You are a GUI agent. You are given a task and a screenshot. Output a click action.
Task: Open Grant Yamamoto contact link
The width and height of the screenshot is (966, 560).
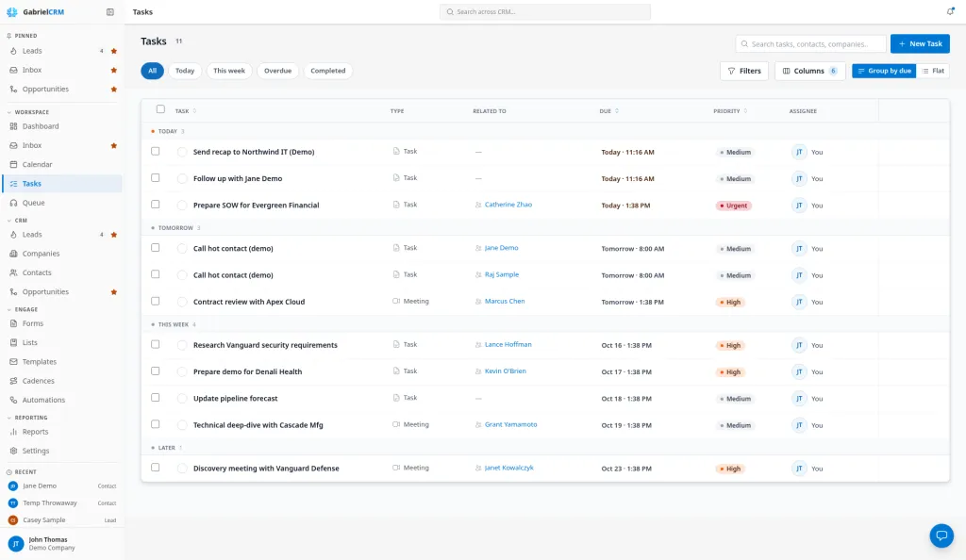pyautogui.click(x=510, y=424)
